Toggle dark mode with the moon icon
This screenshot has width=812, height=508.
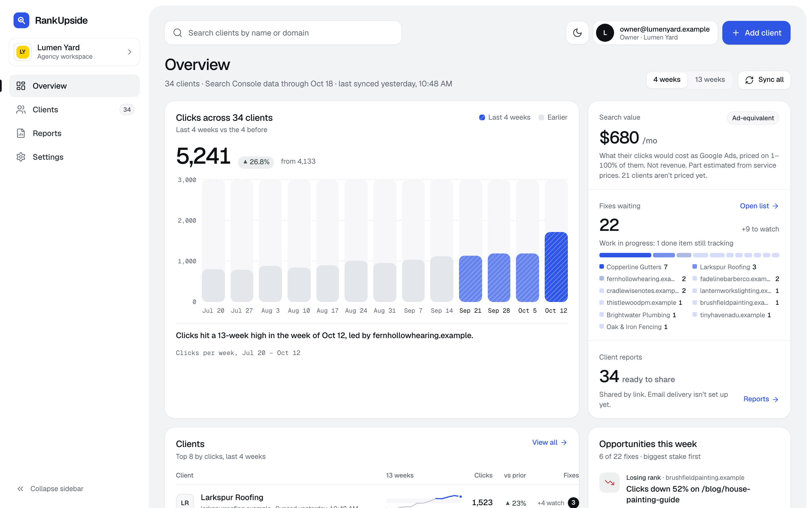click(x=577, y=33)
